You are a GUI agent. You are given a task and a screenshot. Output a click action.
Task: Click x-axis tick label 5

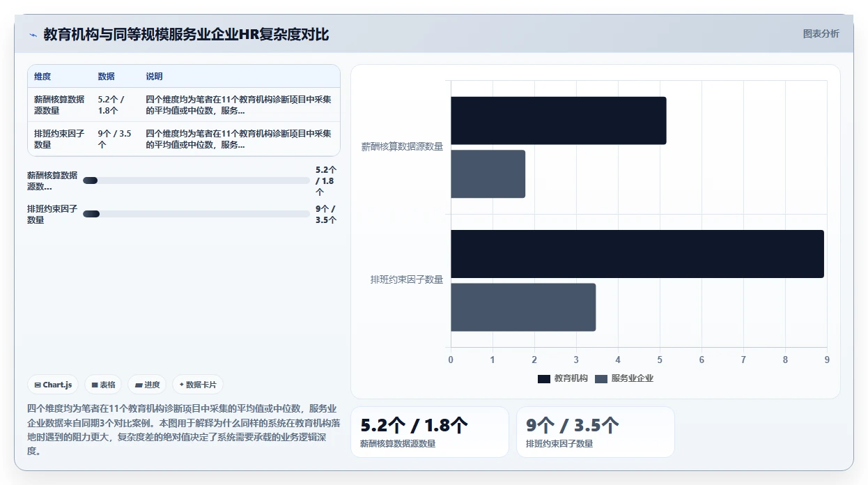tap(660, 360)
